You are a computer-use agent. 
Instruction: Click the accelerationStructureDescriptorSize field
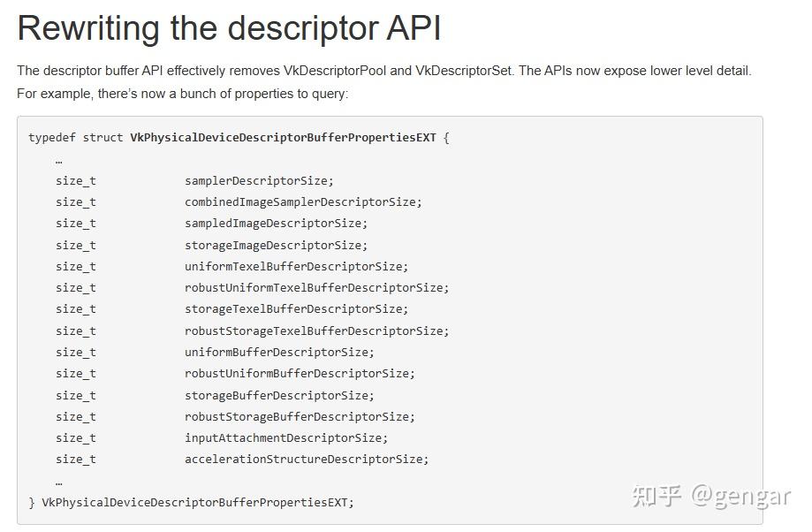coord(307,459)
